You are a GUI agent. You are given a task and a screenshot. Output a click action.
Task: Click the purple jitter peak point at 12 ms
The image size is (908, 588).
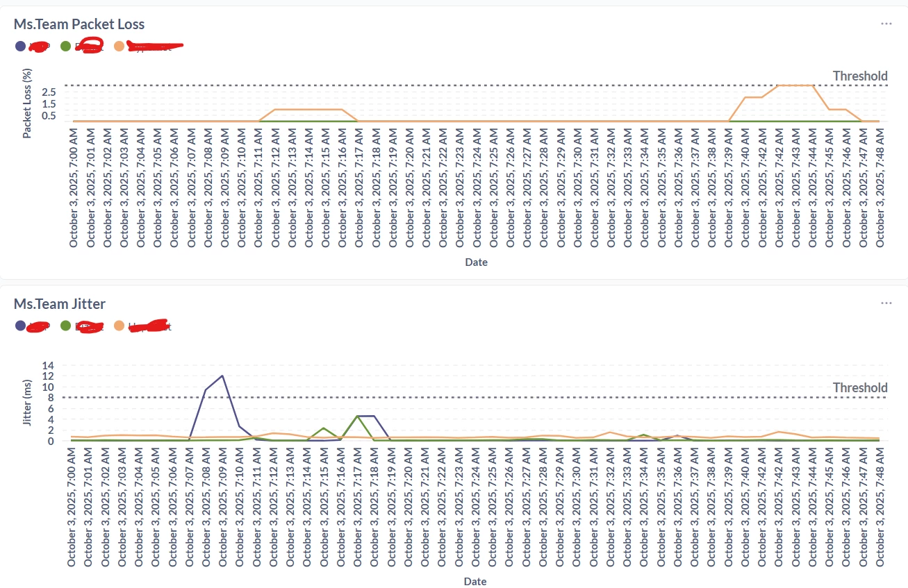(x=222, y=376)
